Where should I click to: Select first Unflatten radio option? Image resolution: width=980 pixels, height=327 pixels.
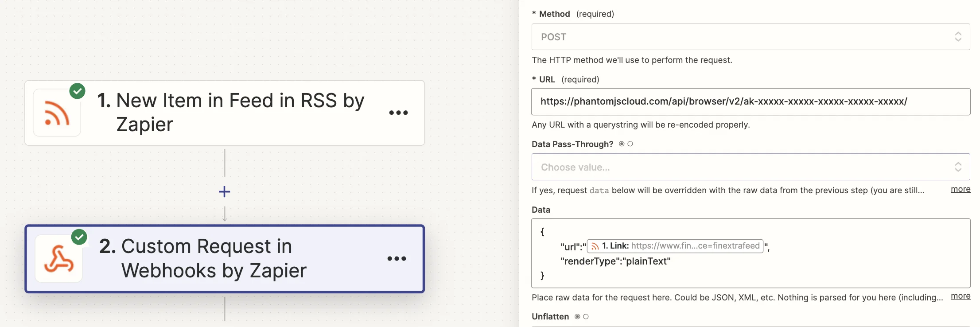point(577,316)
